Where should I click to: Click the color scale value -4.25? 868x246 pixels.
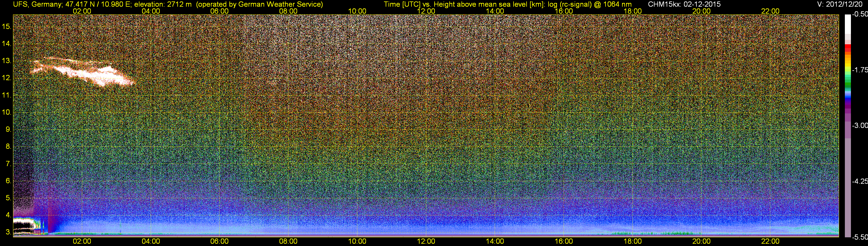pyautogui.click(x=860, y=181)
